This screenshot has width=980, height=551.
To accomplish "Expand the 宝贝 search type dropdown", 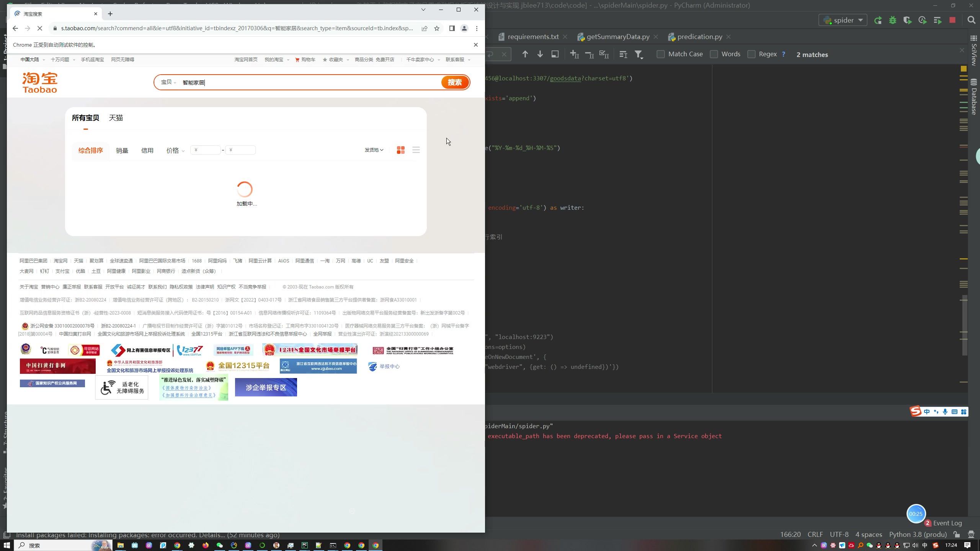I will [168, 82].
